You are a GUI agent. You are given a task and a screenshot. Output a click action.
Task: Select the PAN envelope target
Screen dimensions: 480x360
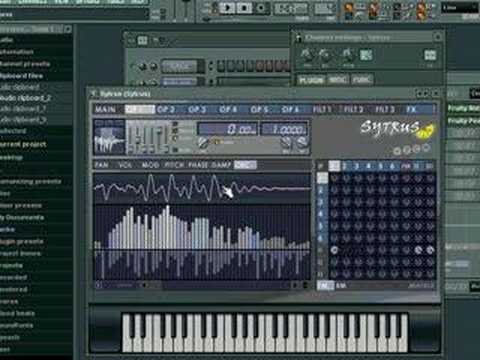click(x=101, y=165)
